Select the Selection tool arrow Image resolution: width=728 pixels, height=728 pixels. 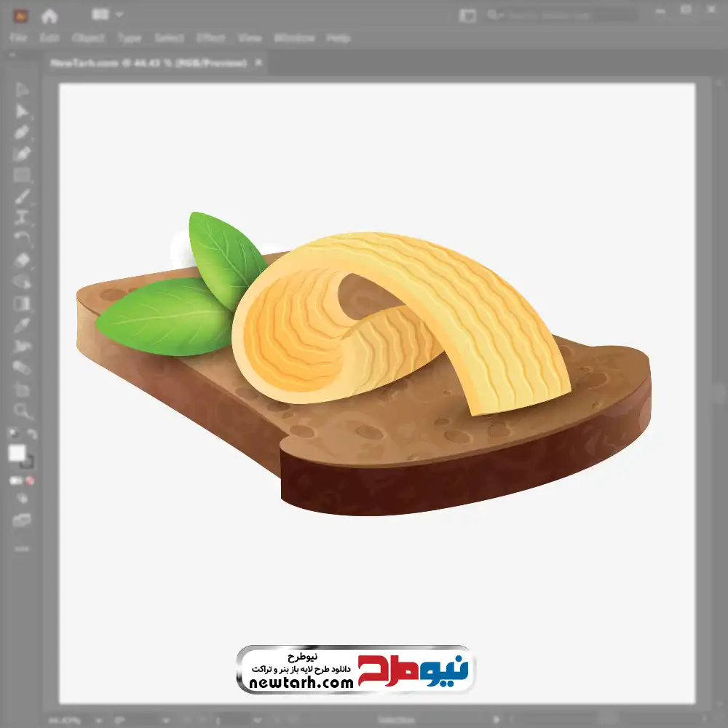point(22,90)
